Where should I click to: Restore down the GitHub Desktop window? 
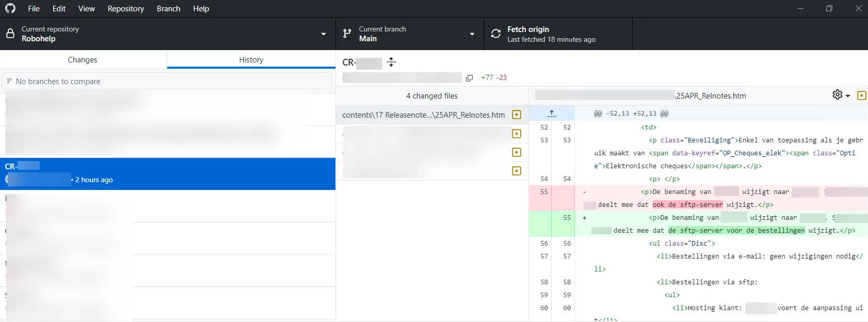pyautogui.click(x=829, y=8)
